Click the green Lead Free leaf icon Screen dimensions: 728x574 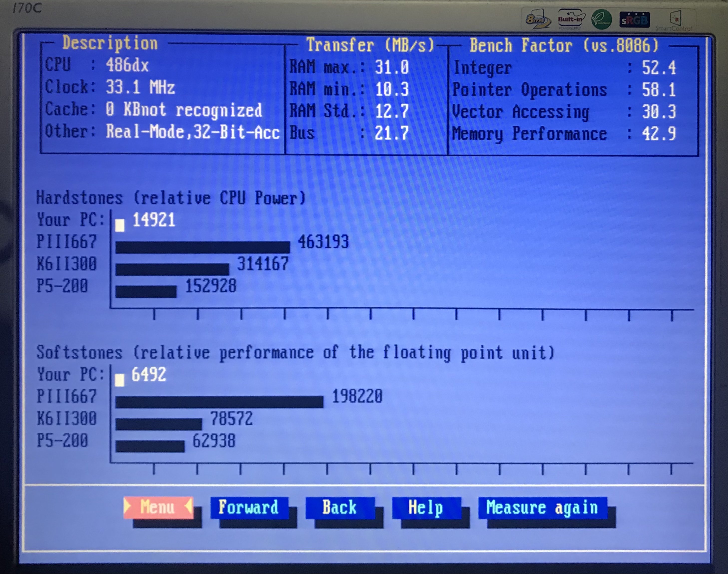coord(601,20)
